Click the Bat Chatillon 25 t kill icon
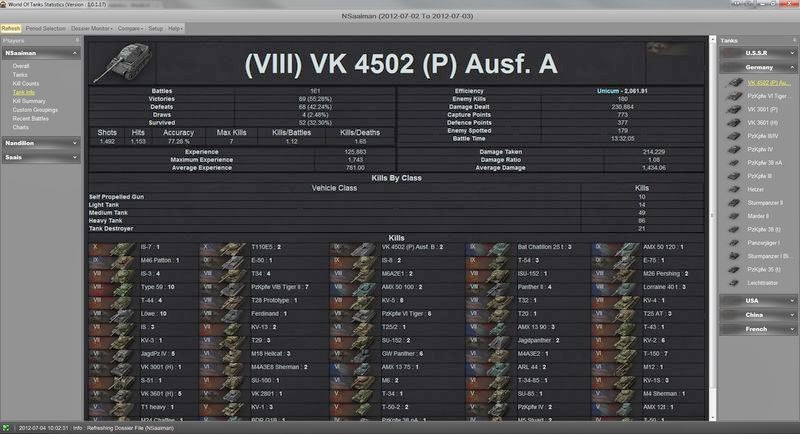Image resolution: width=800 pixels, height=434 pixels. [489, 247]
